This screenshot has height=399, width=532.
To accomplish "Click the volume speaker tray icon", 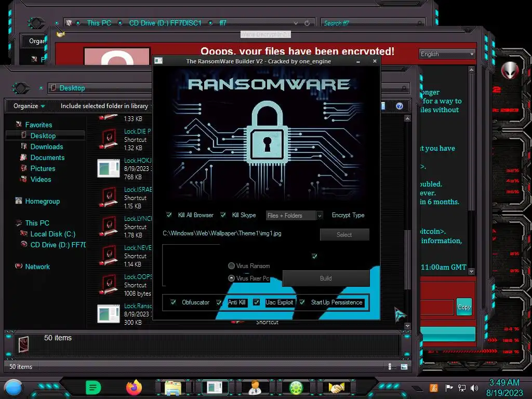I will pyautogui.click(x=474, y=388).
